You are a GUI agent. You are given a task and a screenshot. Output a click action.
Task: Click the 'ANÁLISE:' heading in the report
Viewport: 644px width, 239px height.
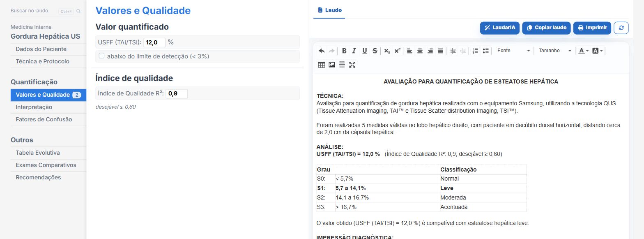330,147
